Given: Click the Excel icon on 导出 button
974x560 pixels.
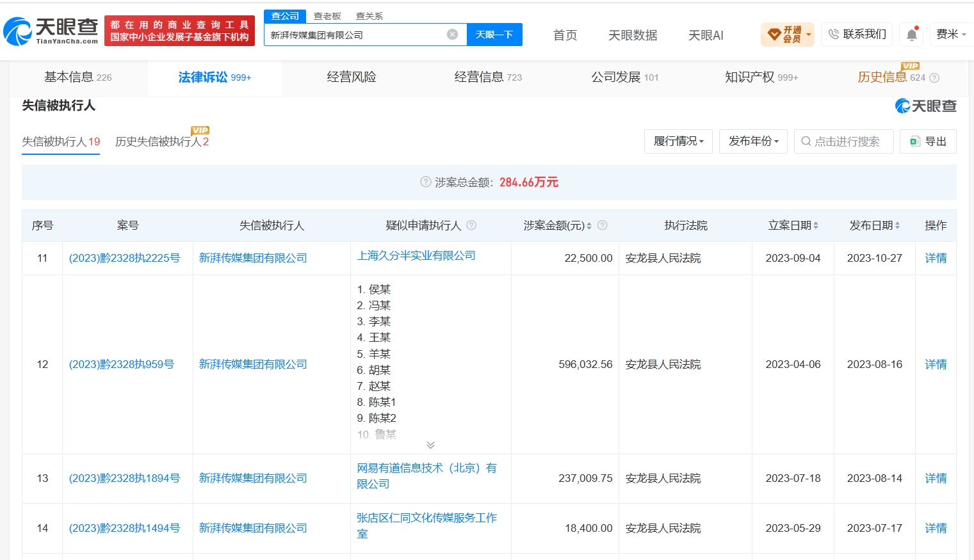Looking at the screenshot, I should 915,141.
